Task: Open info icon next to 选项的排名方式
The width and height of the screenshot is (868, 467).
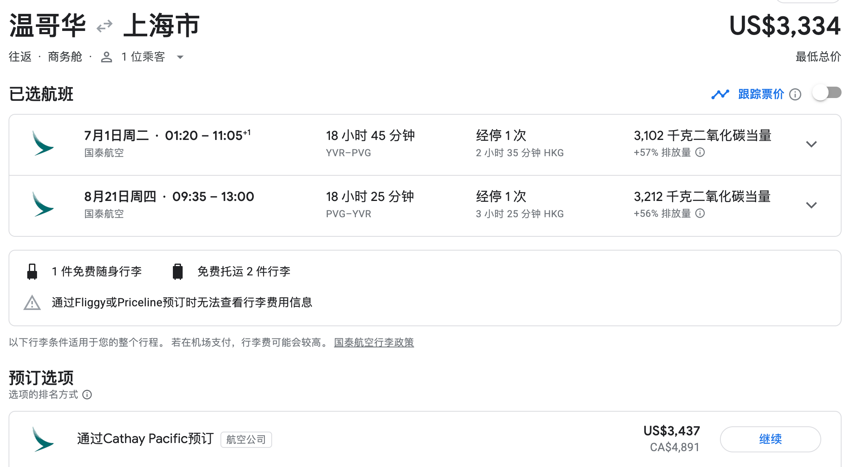Action: (x=87, y=395)
